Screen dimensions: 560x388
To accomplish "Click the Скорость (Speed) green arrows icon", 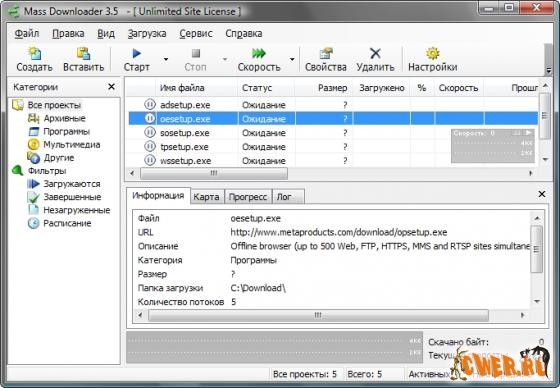I will tap(259, 54).
